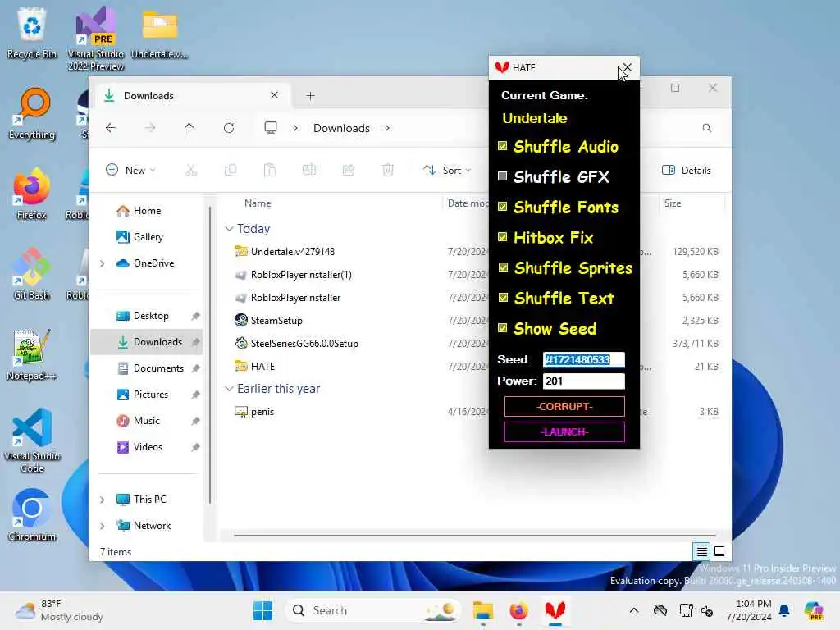Click the Share toolbar icon
The height and width of the screenshot is (630, 840).
[x=348, y=171]
